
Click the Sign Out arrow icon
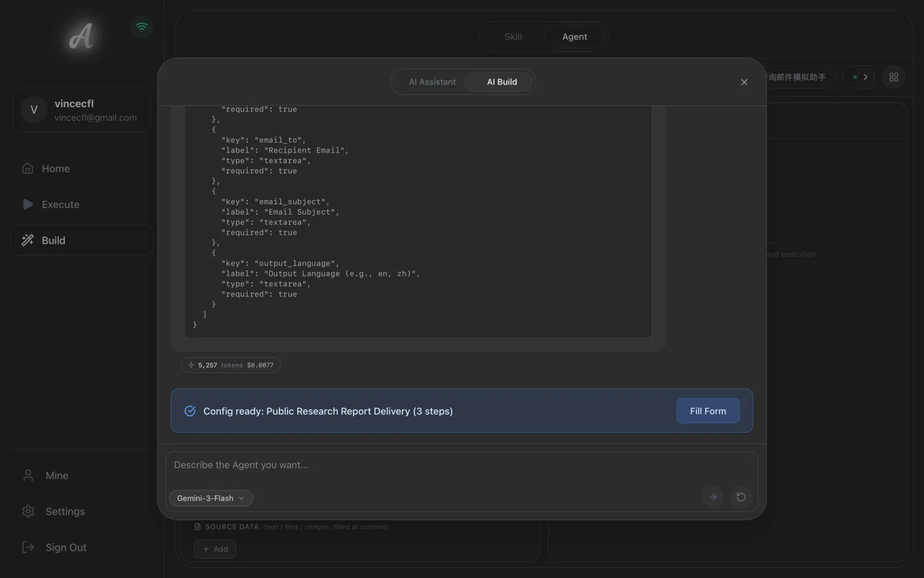28,547
